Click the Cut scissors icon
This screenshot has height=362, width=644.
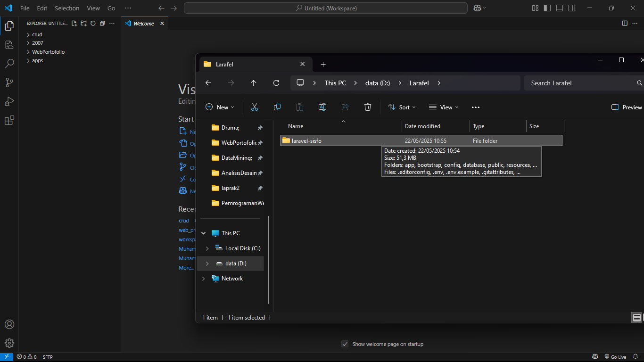click(255, 107)
